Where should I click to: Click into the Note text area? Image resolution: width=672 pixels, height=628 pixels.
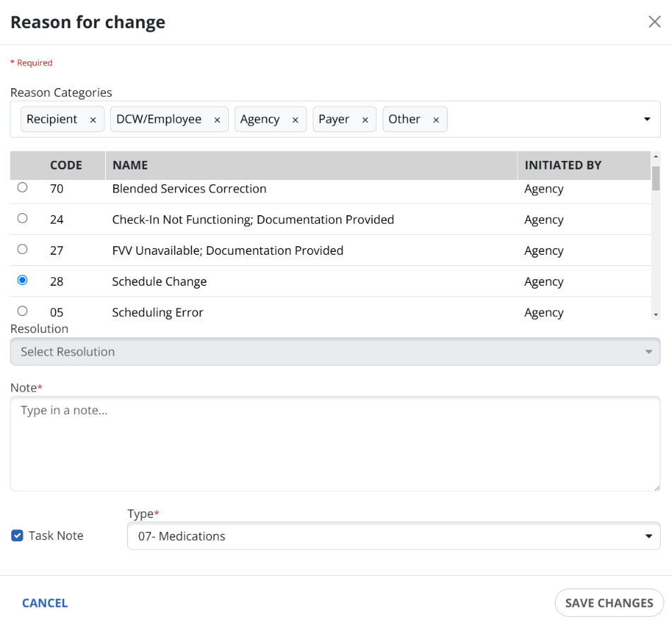pyautogui.click(x=335, y=445)
